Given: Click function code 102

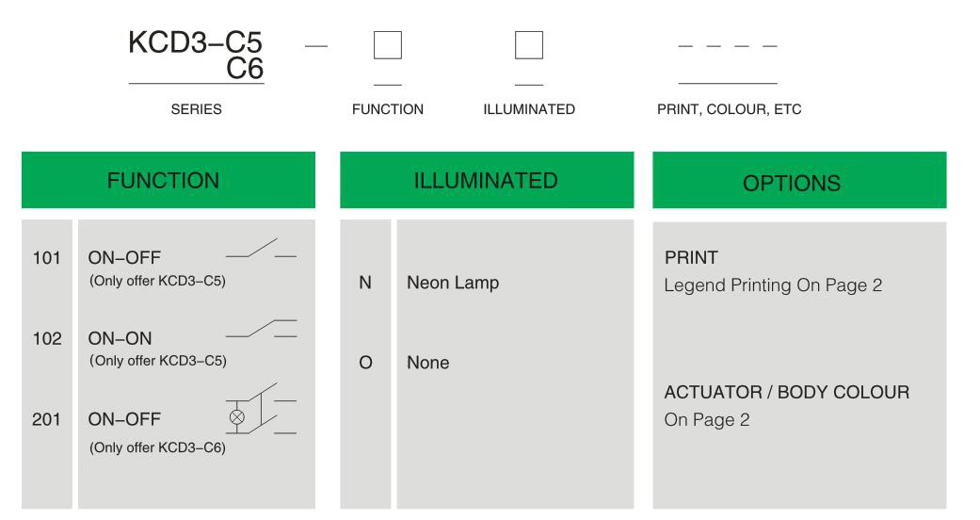Looking at the screenshot, I should (x=47, y=338).
